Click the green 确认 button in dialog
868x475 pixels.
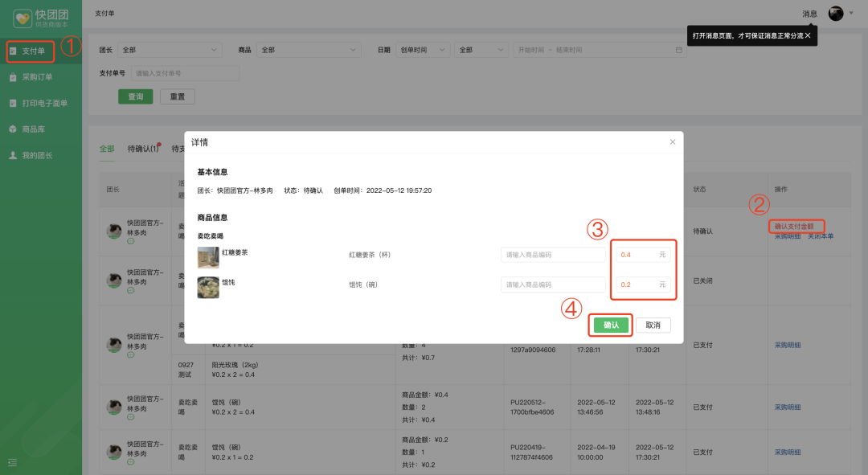point(611,325)
